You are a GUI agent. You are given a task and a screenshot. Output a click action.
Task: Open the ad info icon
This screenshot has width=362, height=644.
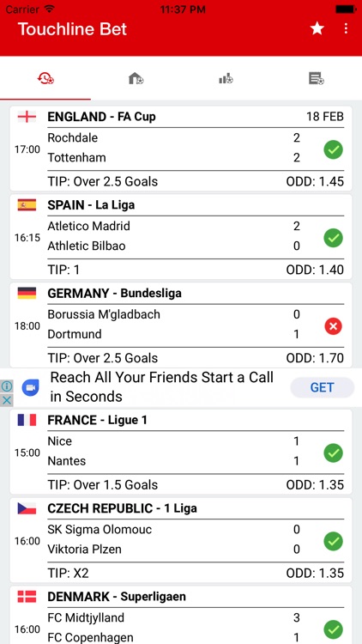point(7,386)
